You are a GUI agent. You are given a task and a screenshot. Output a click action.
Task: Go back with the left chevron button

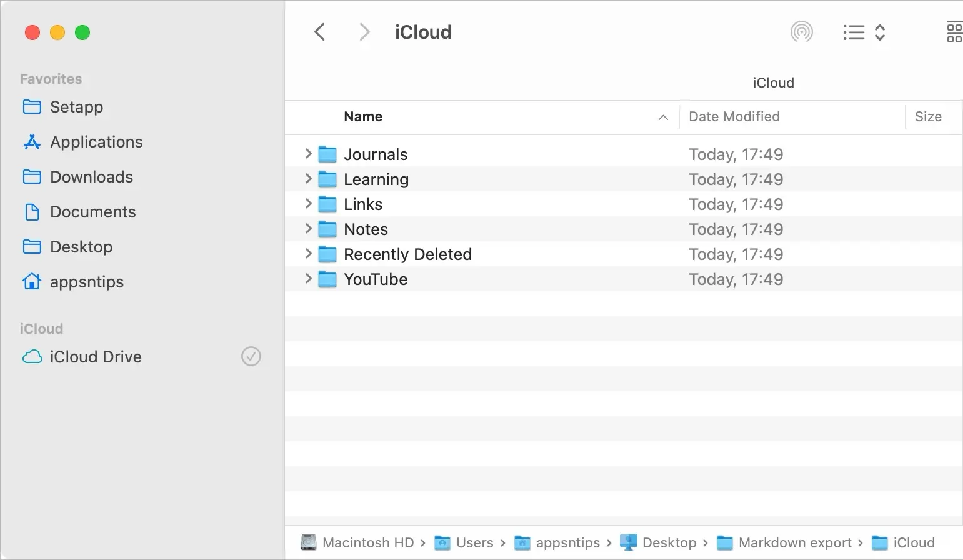tap(319, 32)
